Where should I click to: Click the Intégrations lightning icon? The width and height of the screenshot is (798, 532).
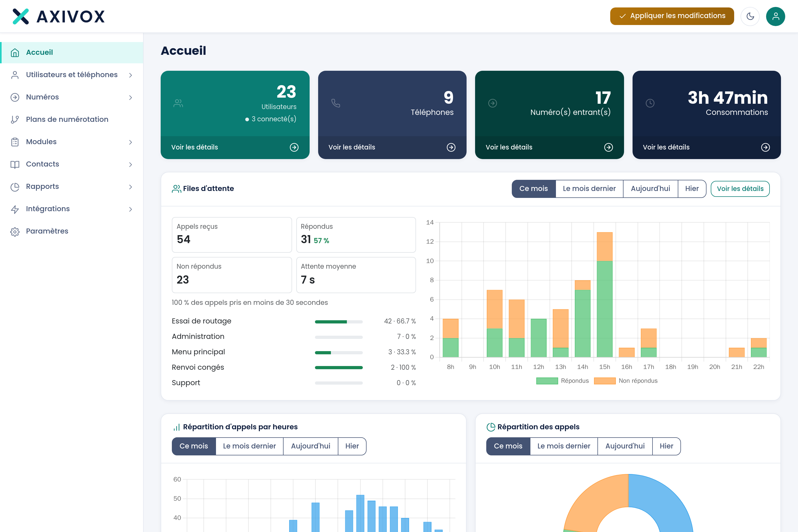[15, 209]
